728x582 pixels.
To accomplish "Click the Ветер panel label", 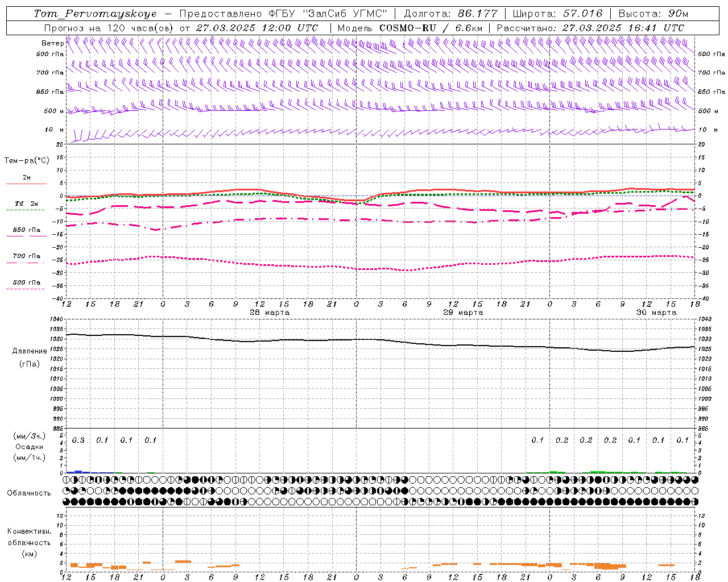I will coord(52,43).
